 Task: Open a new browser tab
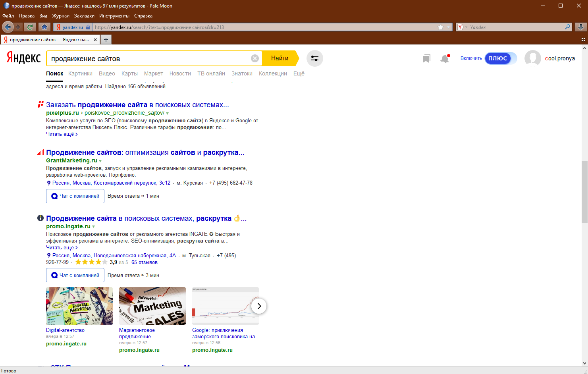(x=106, y=40)
